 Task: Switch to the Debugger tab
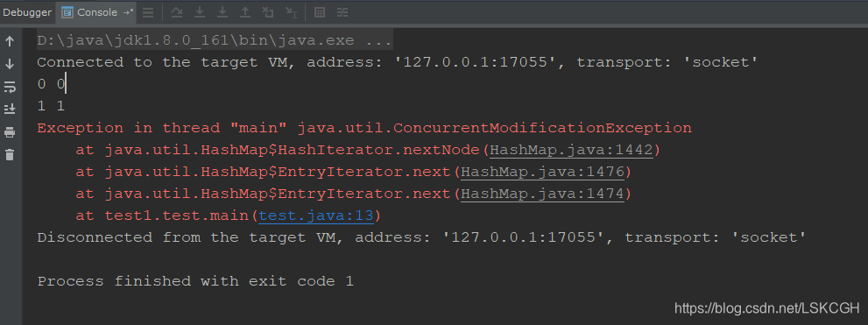click(x=27, y=12)
